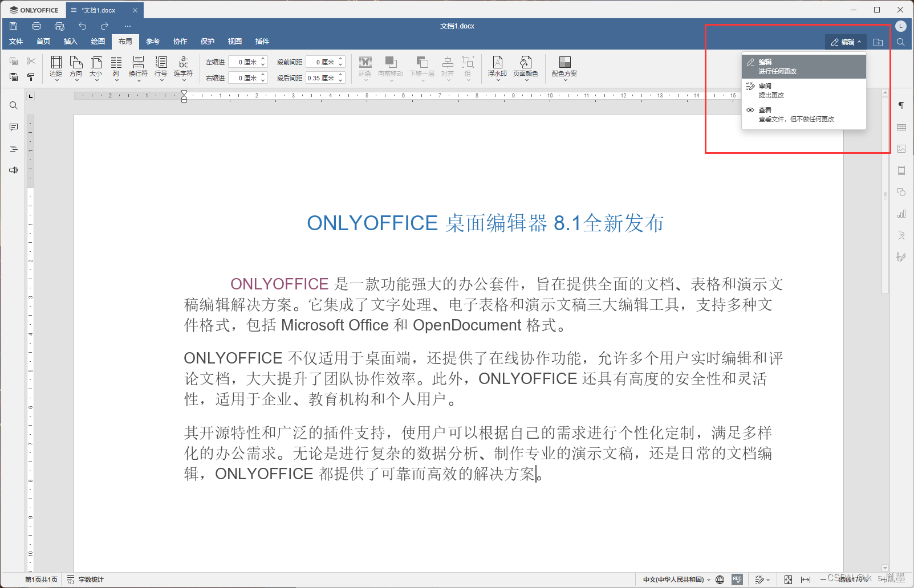Select the 审阅 review mode option
The height and width of the screenshot is (588, 914).
pos(804,91)
